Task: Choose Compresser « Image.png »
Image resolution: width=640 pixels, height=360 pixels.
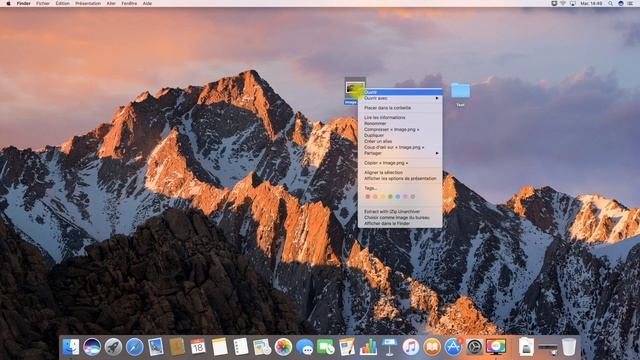Action: point(400,129)
